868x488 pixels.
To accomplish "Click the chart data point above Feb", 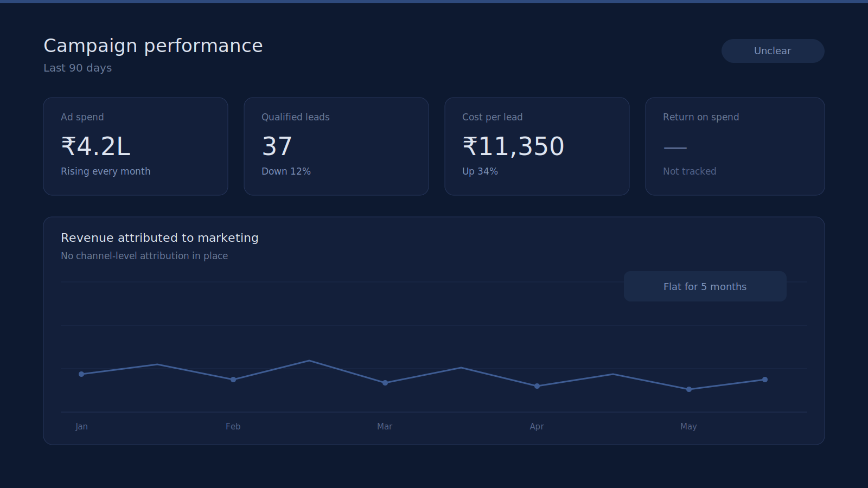I will tap(233, 380).
